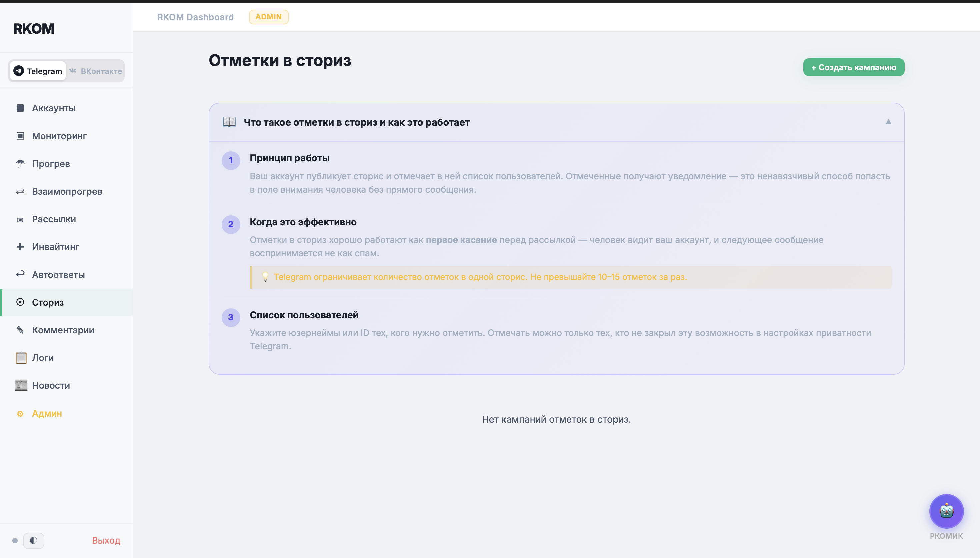Click the gear icon next to Админ
Viewport: 980px width, 558px height.
(20, 414)
